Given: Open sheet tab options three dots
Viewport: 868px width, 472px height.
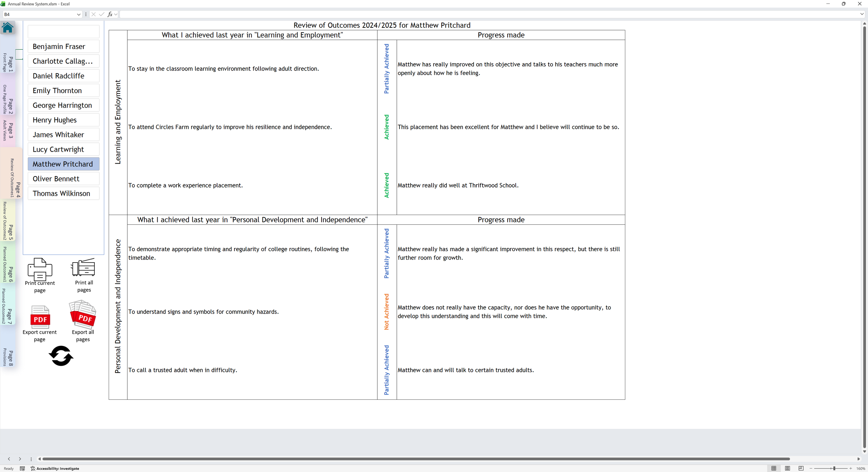Looking at the screenshot, I should point(31,459).
